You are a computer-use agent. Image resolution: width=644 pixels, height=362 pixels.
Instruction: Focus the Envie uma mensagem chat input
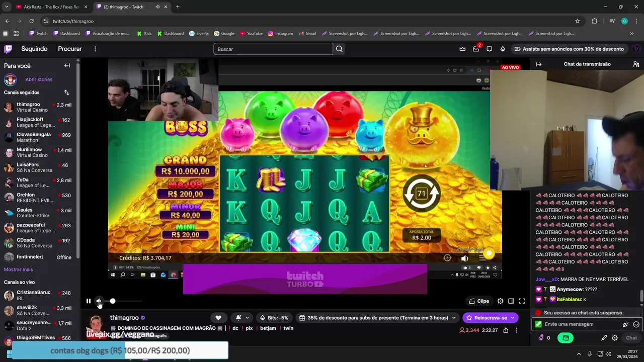pyautogui.click(x=583, y=324)
